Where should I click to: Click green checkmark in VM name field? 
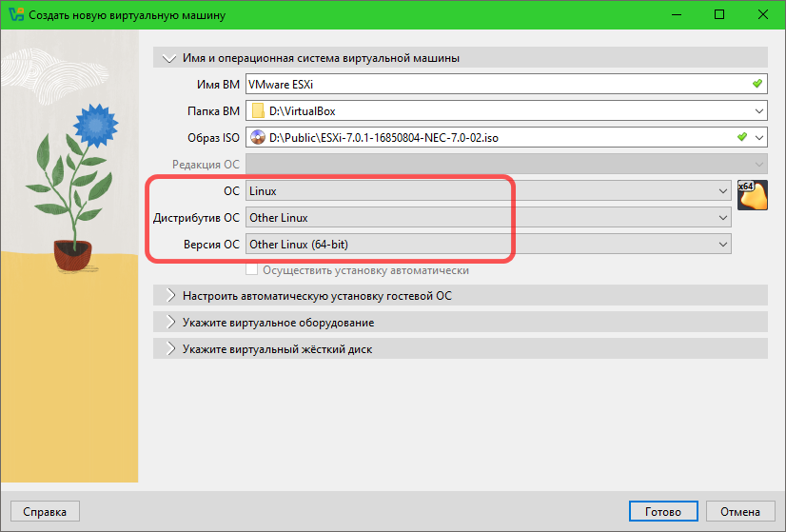click(757, 84)
